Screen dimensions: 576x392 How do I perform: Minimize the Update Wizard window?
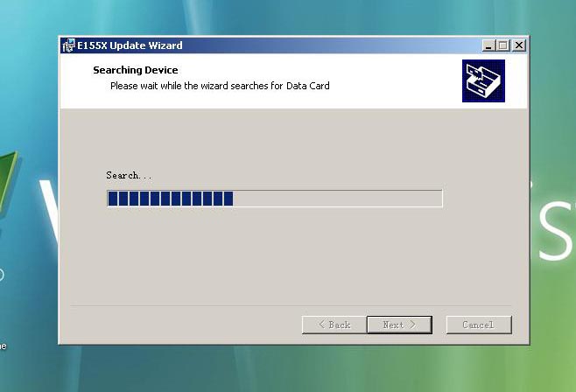pos(488,45)
